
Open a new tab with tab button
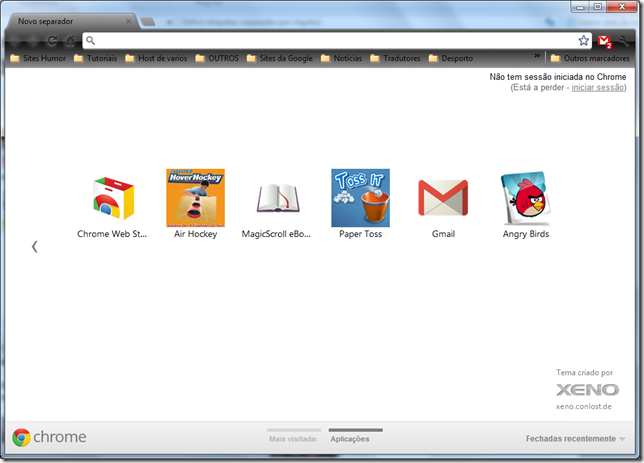tap(147, 21)
